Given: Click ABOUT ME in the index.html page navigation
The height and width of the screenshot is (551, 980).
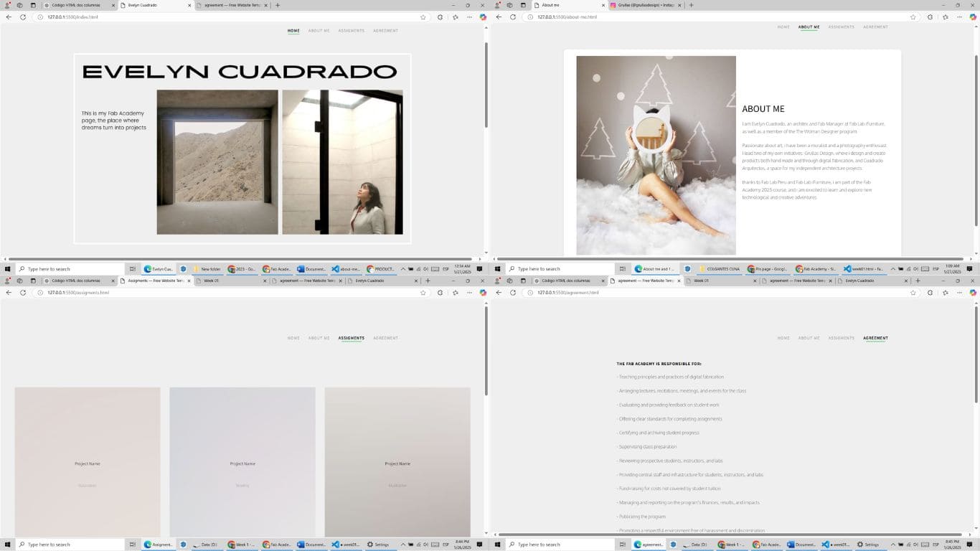Looking at the screenshot, I should 319,31.
